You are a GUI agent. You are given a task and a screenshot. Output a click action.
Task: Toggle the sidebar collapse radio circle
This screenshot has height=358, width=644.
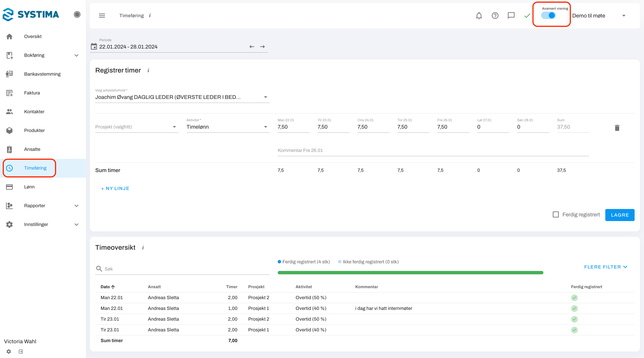click(77, 15)
